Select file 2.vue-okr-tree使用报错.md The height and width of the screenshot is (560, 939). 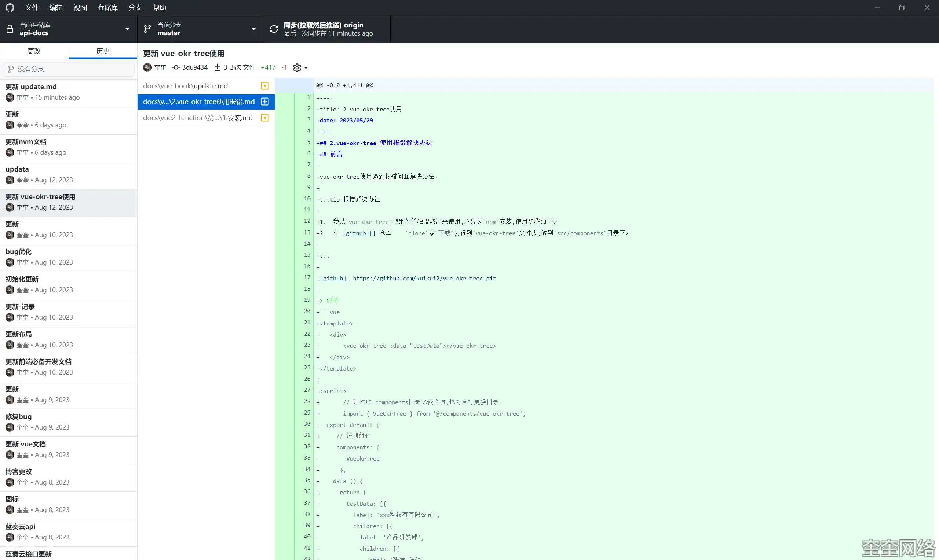pyautogui.click(x=206, y=102)
